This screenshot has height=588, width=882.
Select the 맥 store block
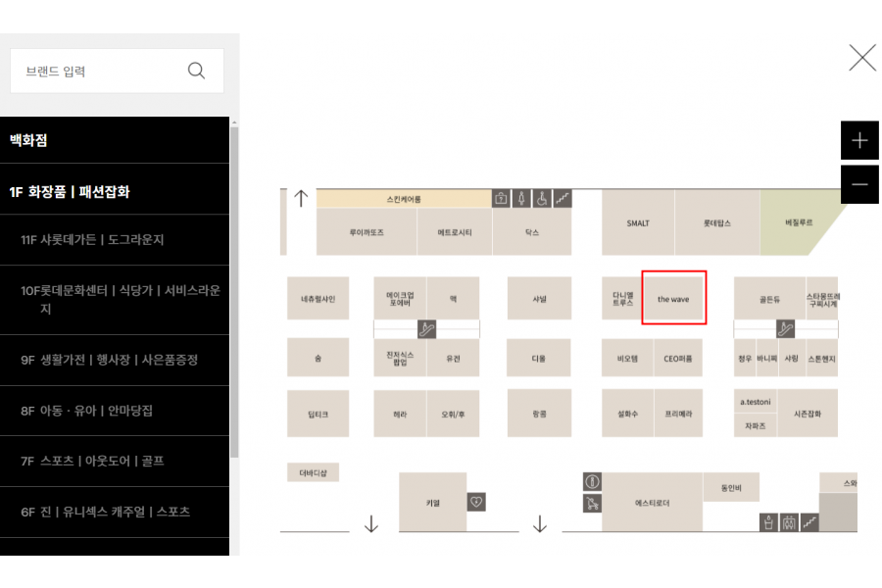pyautogui.click(x=454, y=298)
